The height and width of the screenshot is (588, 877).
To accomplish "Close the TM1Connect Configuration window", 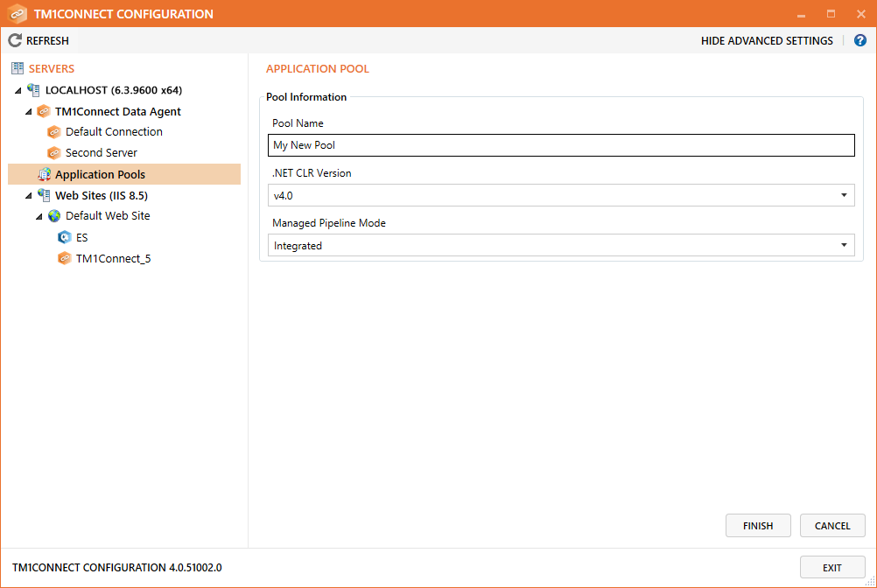I will (x=860, y=14).
